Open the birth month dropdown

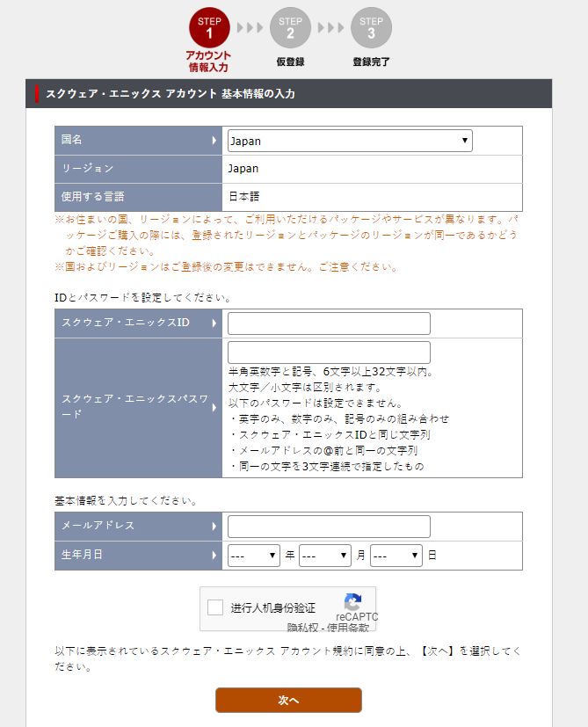[x=325, y=556]
